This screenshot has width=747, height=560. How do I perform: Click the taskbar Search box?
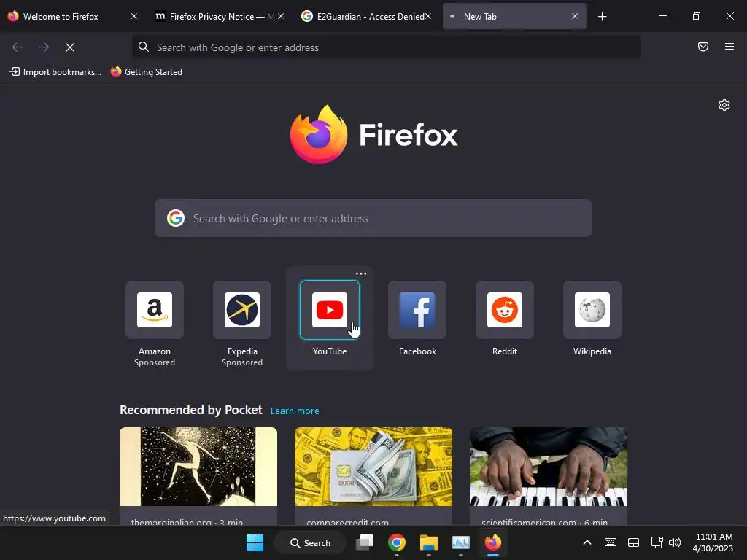[310, 542]
